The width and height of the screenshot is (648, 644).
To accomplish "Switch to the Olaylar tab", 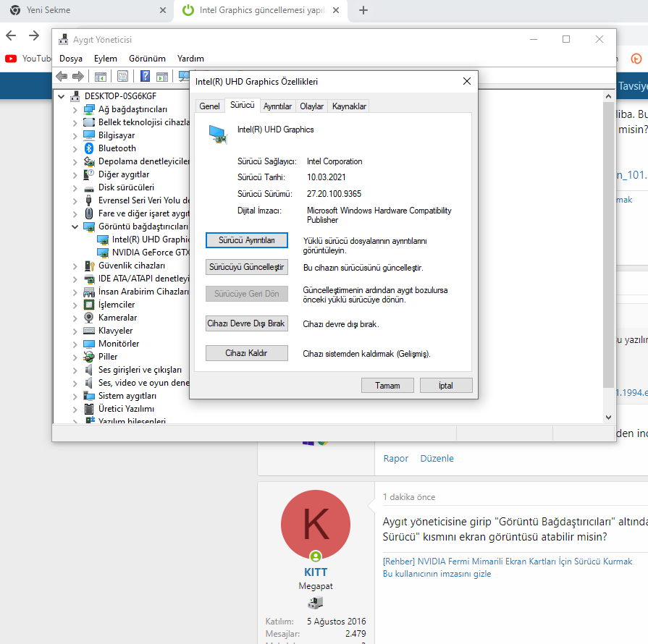I will pos(311,106).
